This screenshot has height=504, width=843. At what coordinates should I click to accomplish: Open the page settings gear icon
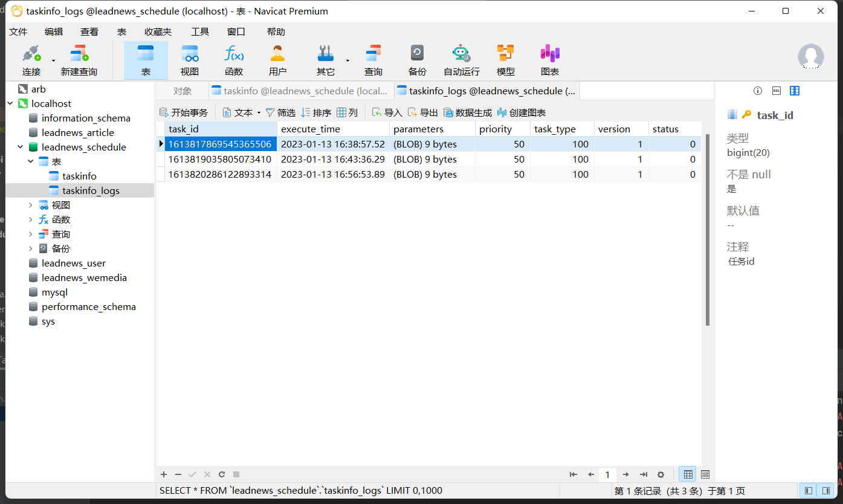pyautogui.click(x=661, y=474)
